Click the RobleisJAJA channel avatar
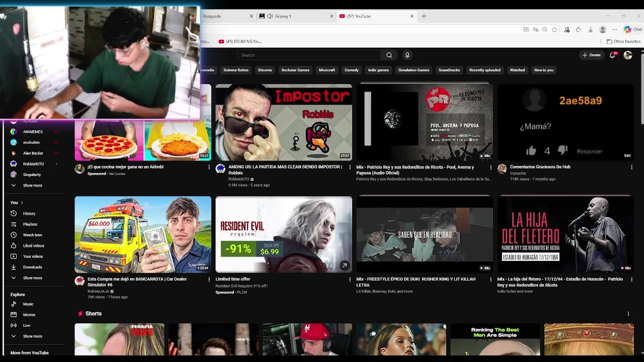644x362 pixels. click(79, 281)
